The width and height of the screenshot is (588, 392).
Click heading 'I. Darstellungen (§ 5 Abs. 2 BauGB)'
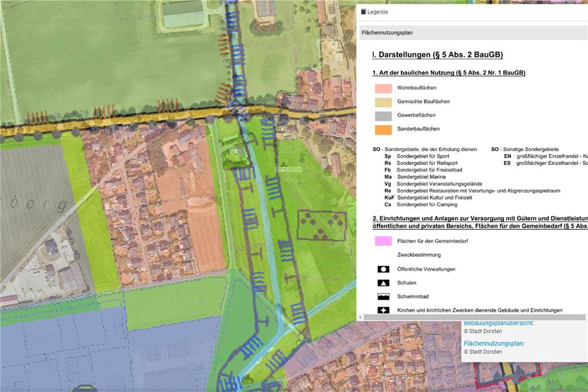tap(437, 55)
